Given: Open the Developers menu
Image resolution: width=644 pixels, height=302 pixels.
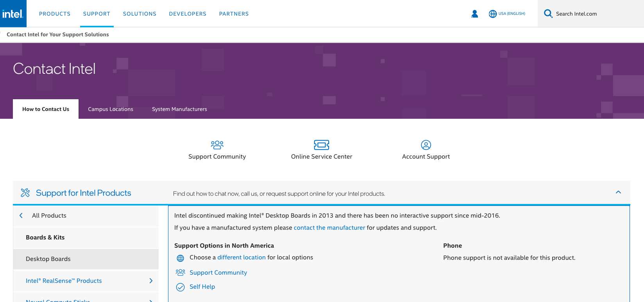Looking at the screenshot, I should [188, 14].
